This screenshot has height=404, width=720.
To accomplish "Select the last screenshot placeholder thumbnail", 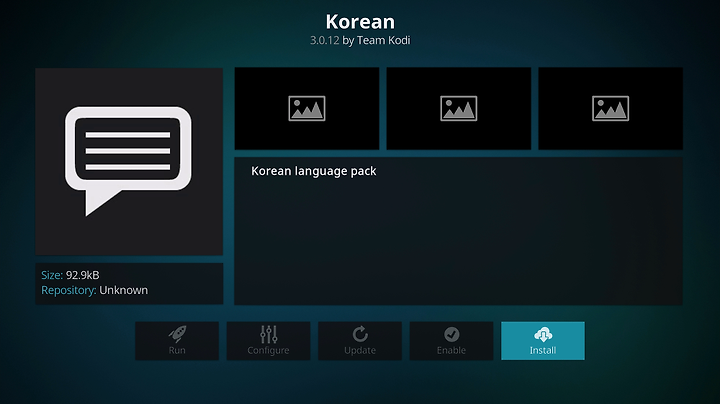I will pos(610,108).
